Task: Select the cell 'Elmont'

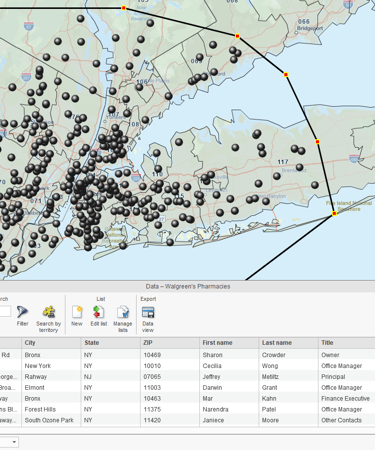Action: click(34, 388)
